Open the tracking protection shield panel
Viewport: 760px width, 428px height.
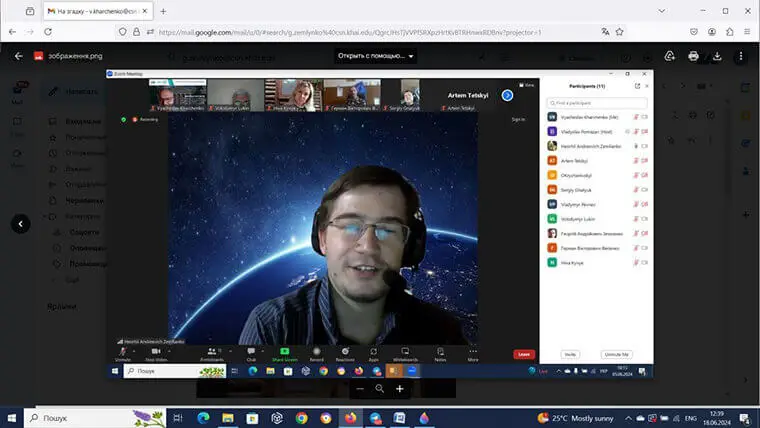tap(123, 32)
